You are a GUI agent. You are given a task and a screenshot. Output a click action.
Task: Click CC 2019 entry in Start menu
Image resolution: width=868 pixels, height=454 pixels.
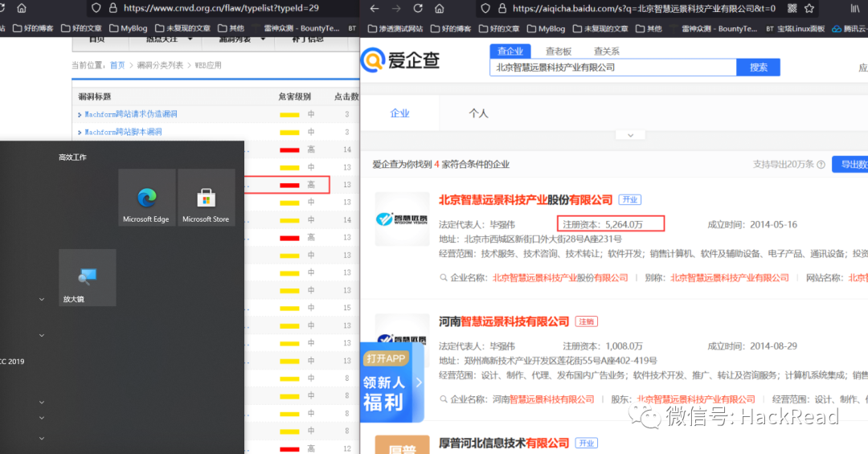click(12, 362)
